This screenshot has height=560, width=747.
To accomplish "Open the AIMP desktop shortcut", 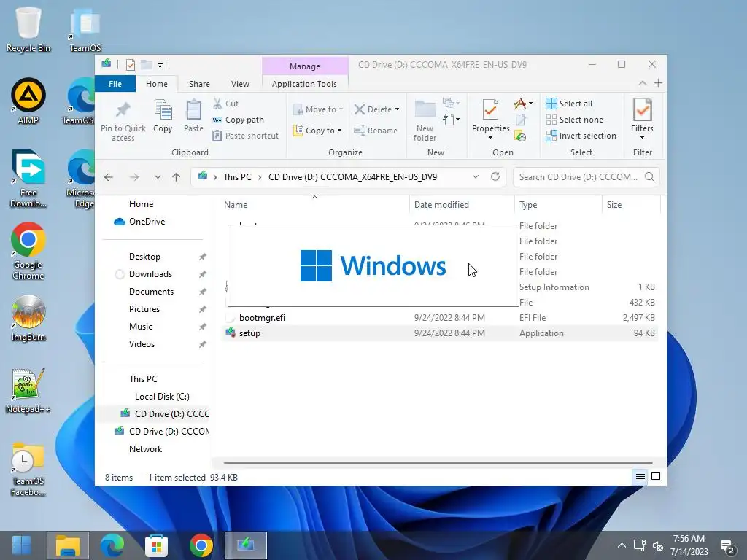I will click(x=28, y=101).
